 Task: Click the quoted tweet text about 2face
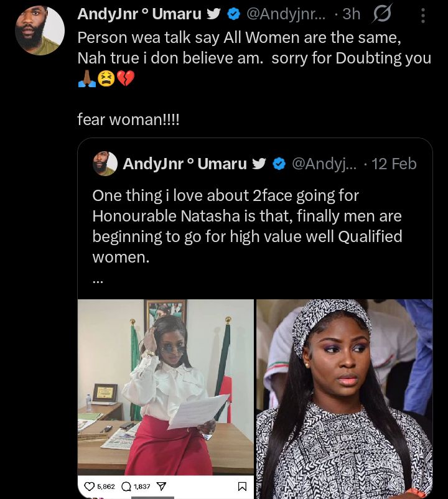point(247,225)
